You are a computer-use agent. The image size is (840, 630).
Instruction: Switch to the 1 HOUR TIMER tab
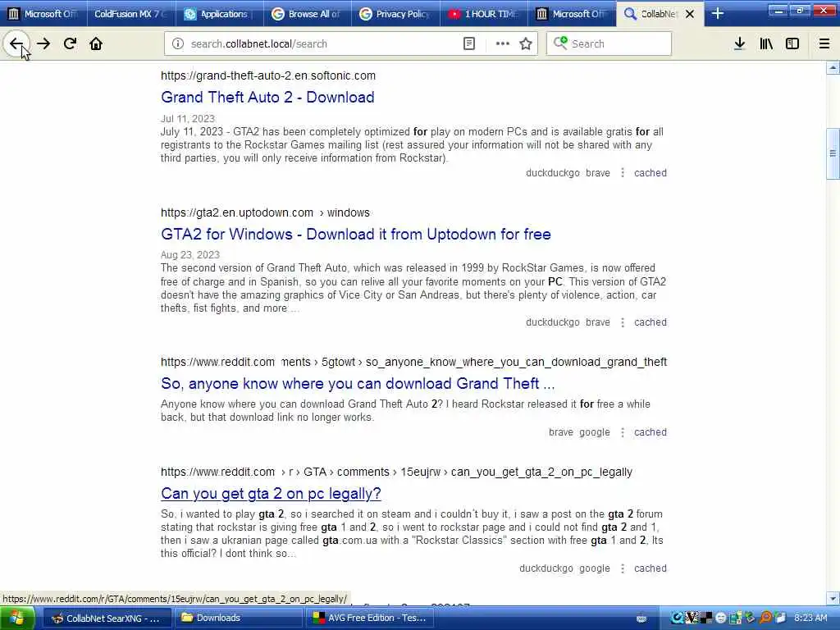484,14
